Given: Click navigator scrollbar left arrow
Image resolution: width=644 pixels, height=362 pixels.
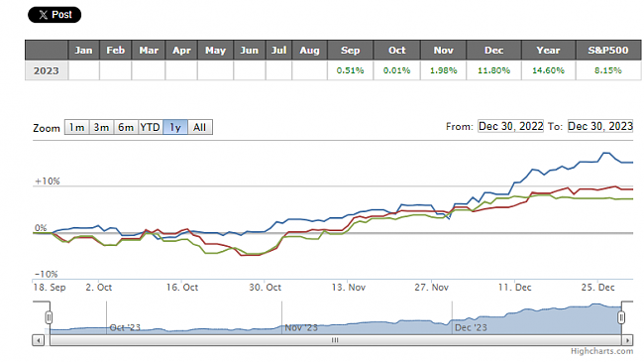Looking at the screenshot, I should 39,340.
